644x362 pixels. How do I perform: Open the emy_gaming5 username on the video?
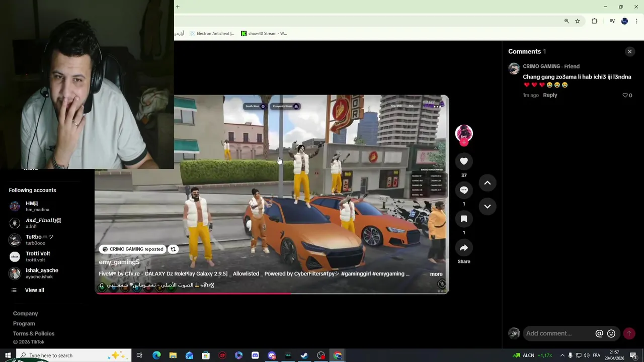(x=119, y=262)
